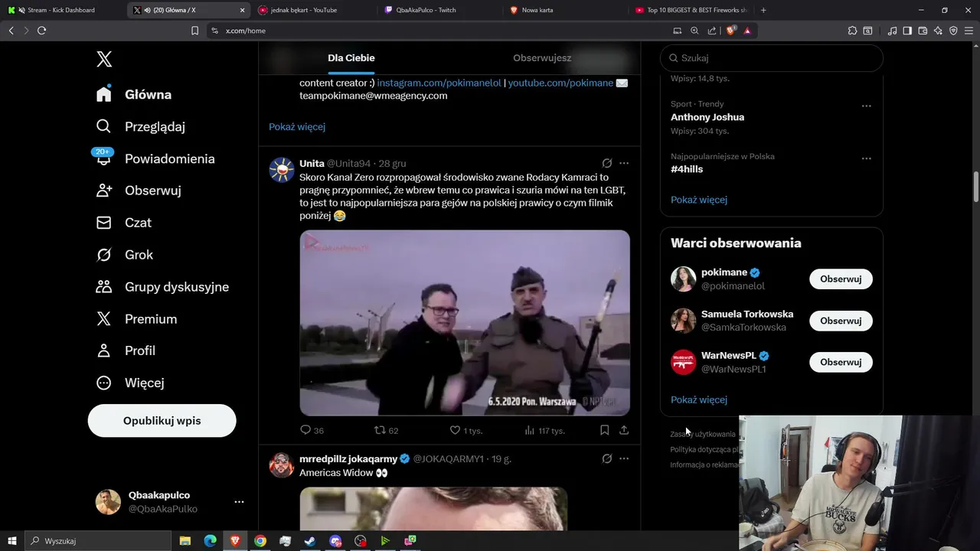The height and width of the screenshot is (551, 980).
Task: Open Profil page
Action: point(126,350)
